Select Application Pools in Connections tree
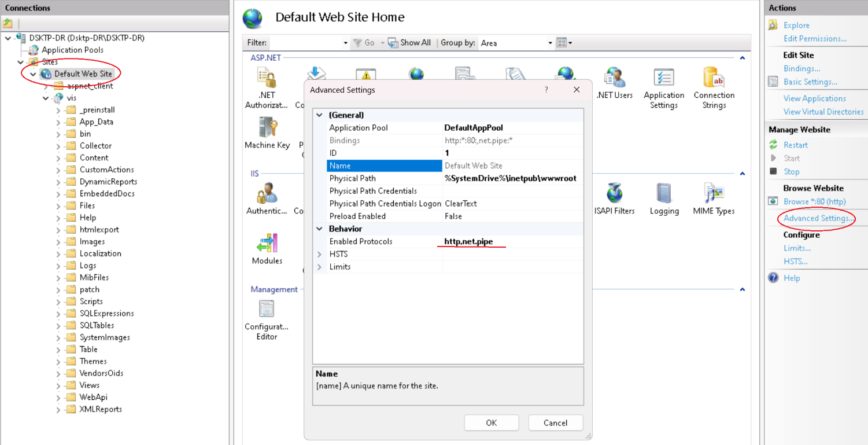Screen dimensions: 868x445 click(x=72, y=50)
